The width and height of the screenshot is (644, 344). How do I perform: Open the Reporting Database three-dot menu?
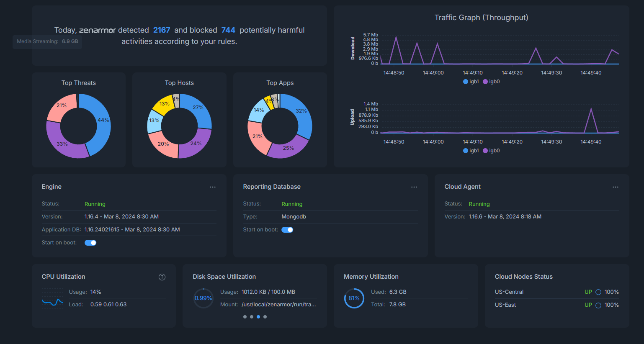[414, 187]
